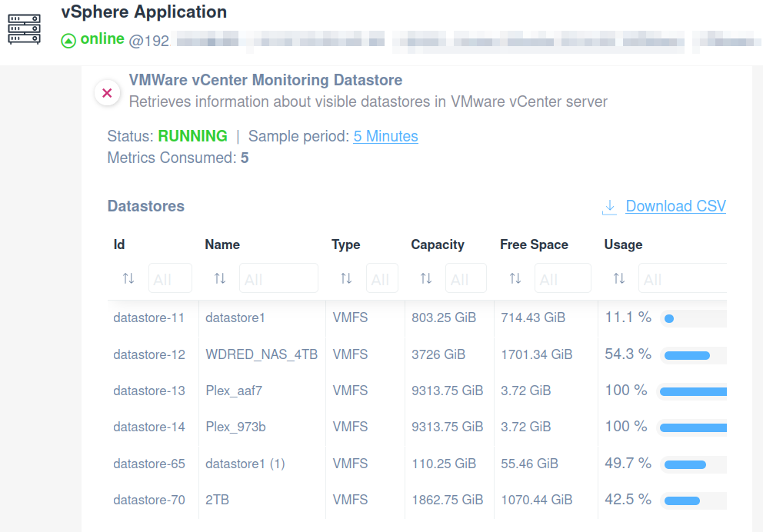This screenshot has height=532, width=763.
Task: Select the datastore-70 Id cell
Action: coord(149,500)
